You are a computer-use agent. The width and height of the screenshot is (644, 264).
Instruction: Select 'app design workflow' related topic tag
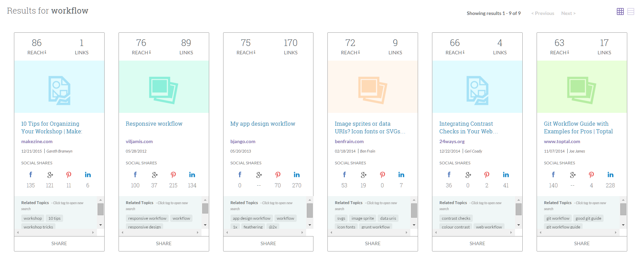coord(251,218)
